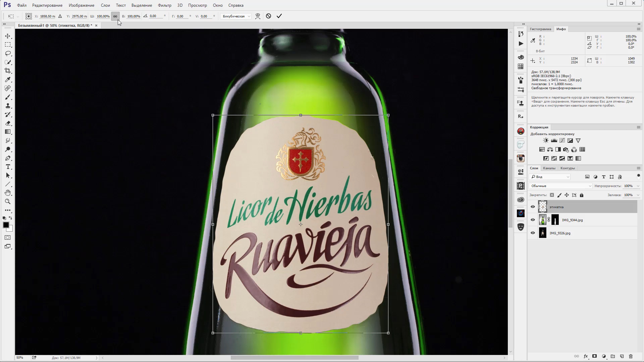
Task: Open Коррекция panel options menu
Action: coord(638,127)
